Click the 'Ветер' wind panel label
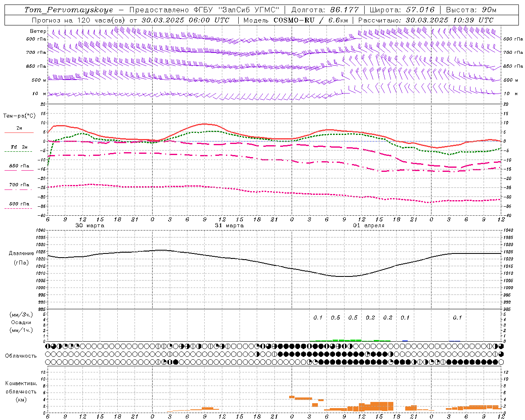Viewport: 525px width, 420px height. 38,31
